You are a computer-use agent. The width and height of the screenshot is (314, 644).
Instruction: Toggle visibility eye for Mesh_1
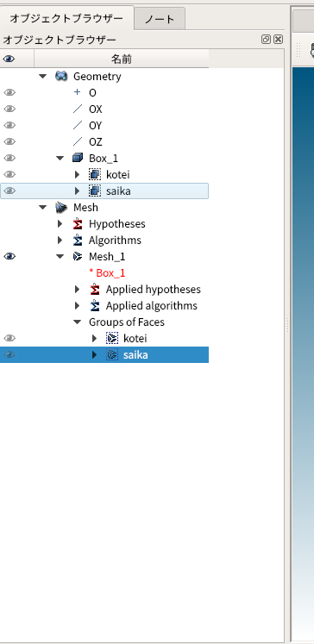tap(9, 256)
